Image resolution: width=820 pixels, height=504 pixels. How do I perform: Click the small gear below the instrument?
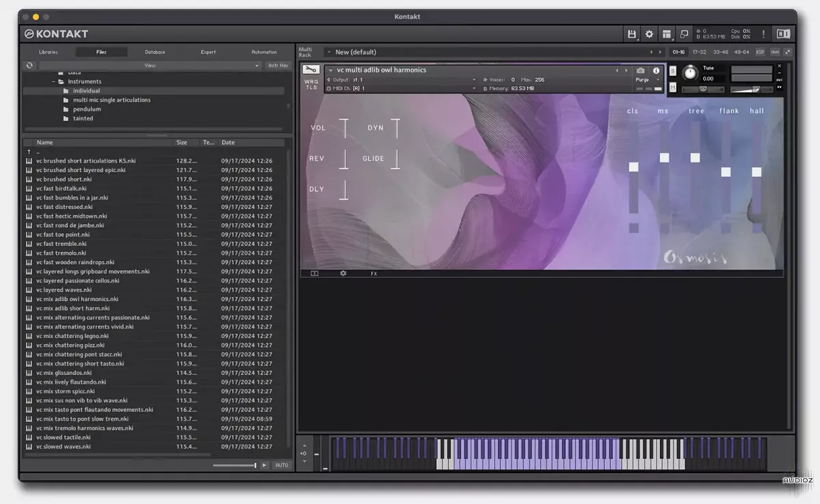click(343, 273)
